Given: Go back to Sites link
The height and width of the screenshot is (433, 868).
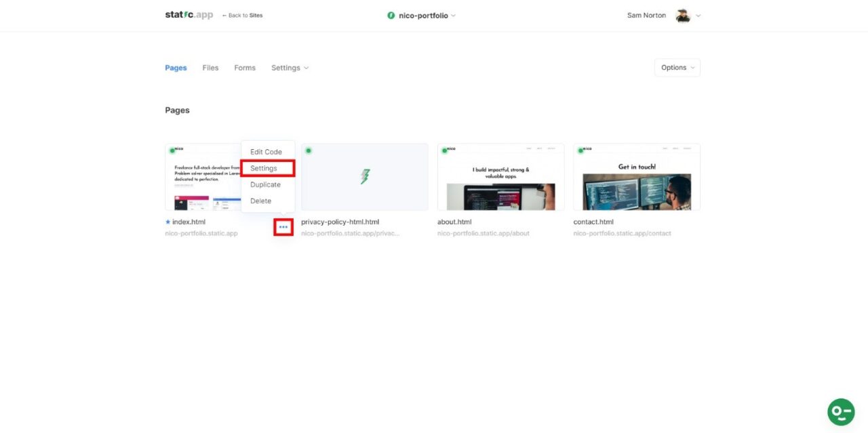Looking at the screenshot, I should click(242, 16).
